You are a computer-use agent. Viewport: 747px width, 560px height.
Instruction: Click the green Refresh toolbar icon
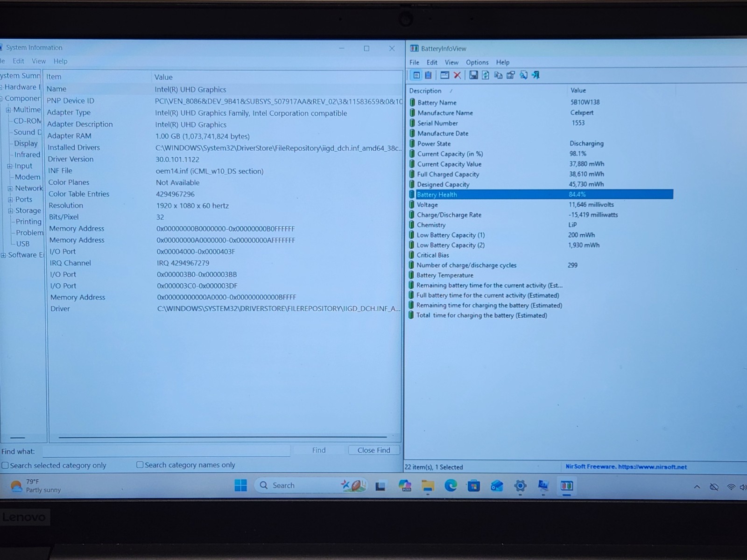coord(486,75)
